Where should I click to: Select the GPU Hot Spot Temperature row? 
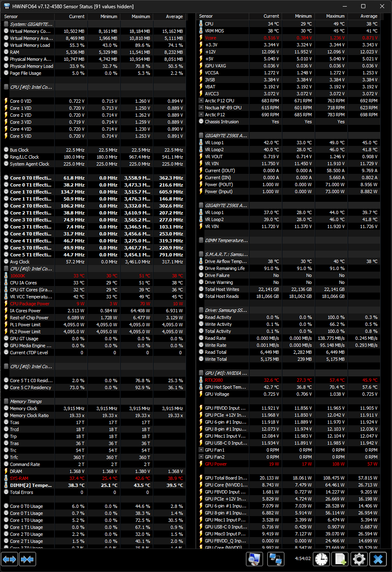(x=289, y=387)
